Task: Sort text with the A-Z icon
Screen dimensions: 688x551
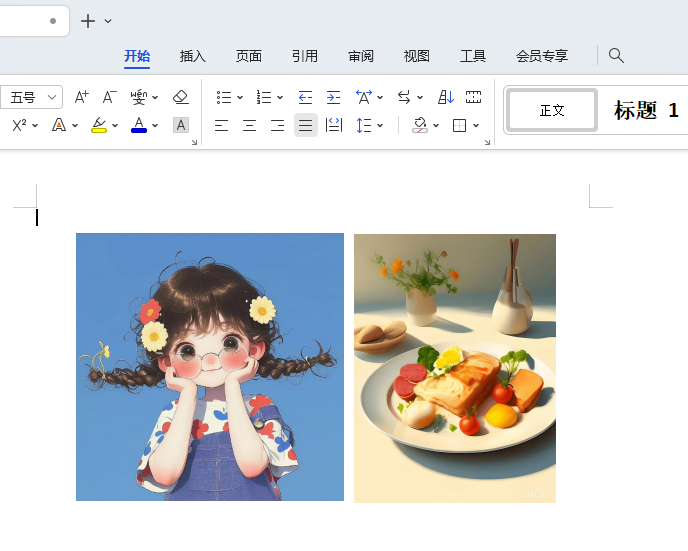Action: [445, 97]
